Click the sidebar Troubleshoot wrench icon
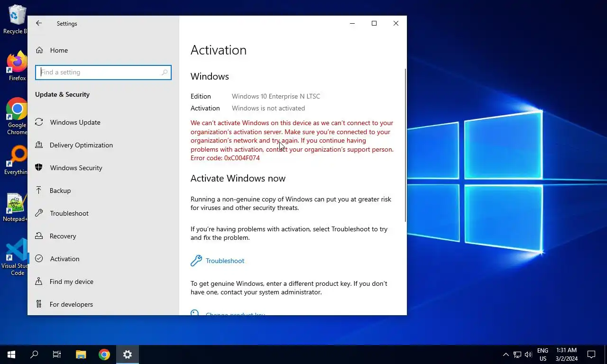Screen dimensions: 607x364 pos(39,213)
